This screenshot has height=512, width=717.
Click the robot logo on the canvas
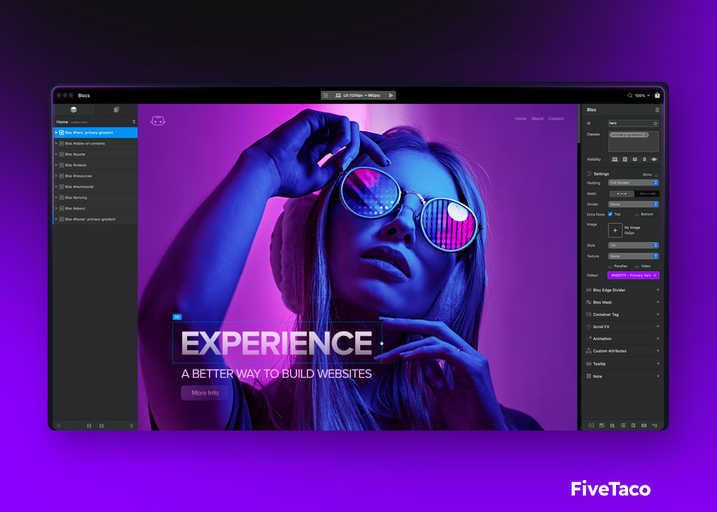pos(158,121)
